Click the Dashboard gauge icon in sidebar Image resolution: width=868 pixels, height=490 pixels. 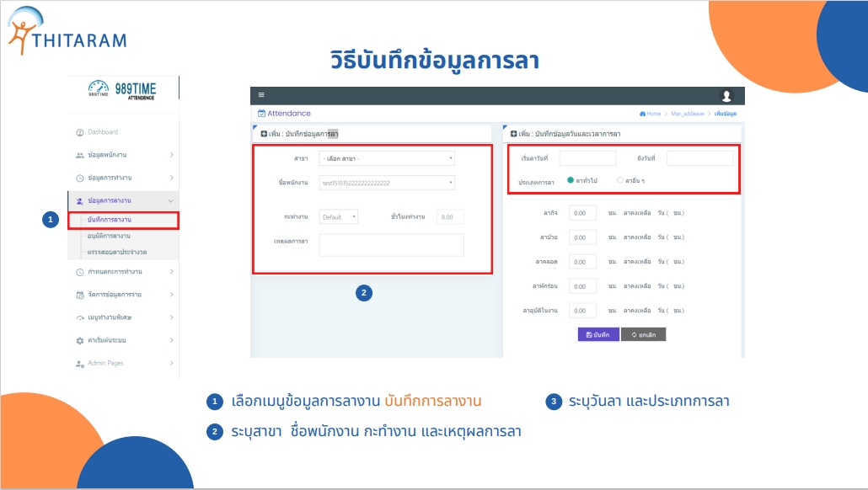(x=80, y=132)
